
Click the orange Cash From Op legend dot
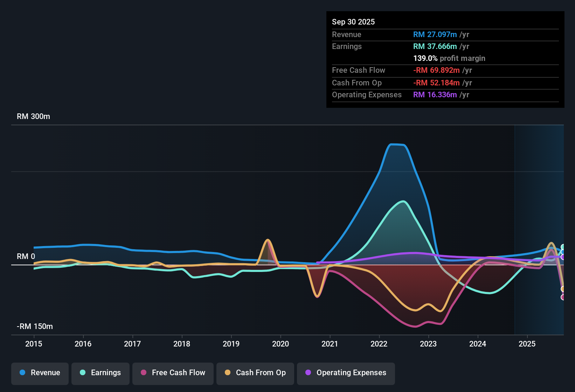228,373
